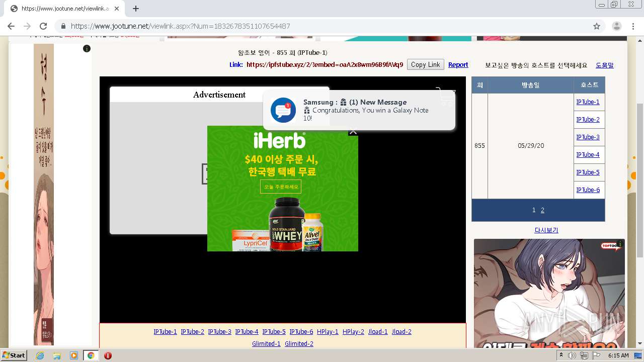
Task: Click IPTube-1 in the bottom link bar
Action: pos(165,332)
